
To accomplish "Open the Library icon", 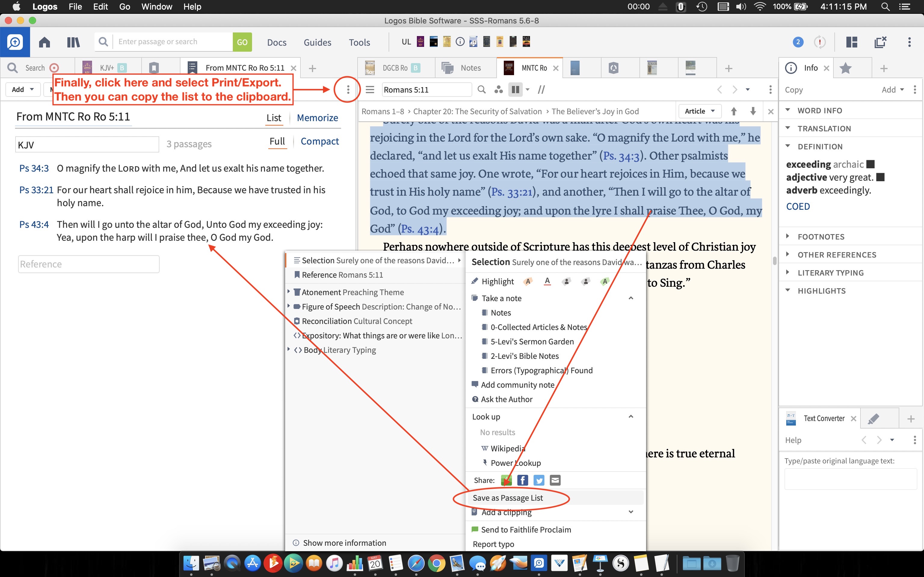I will (73, 42).
